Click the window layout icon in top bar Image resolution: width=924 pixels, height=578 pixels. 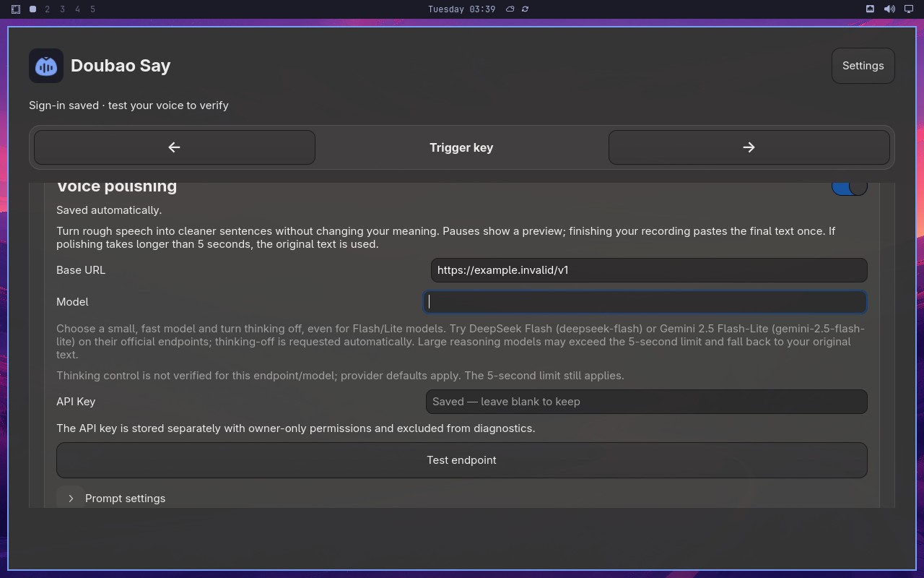click(16, 9)
